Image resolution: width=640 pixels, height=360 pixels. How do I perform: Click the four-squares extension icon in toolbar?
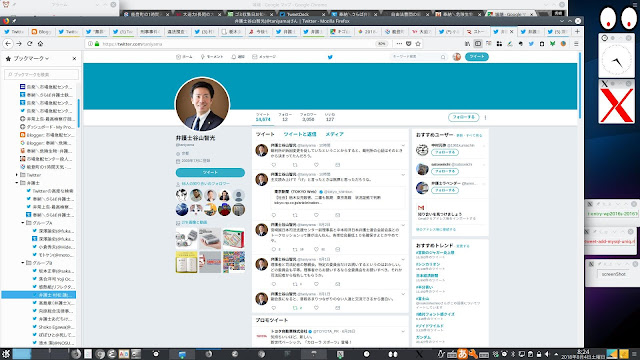click(499, 44)
